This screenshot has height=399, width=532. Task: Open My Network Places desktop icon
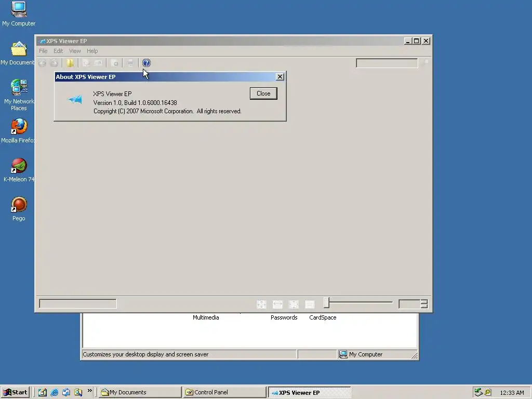tap(19, 95)
